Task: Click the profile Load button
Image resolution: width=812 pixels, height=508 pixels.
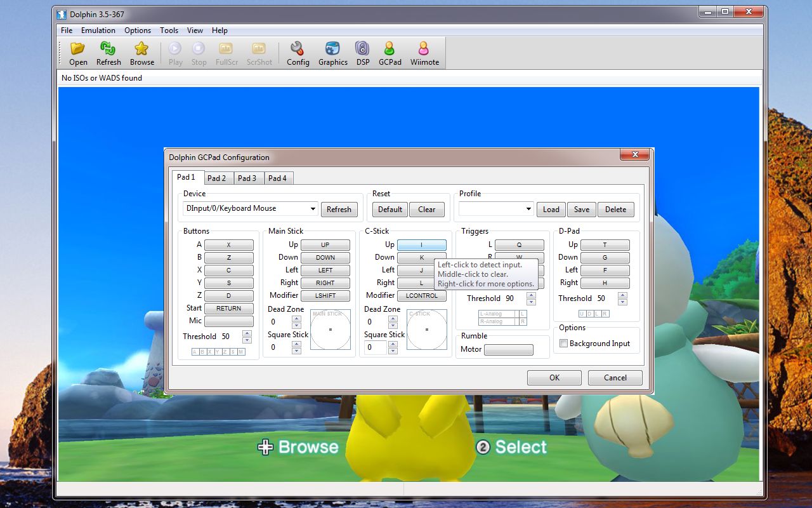Action: 551,210
